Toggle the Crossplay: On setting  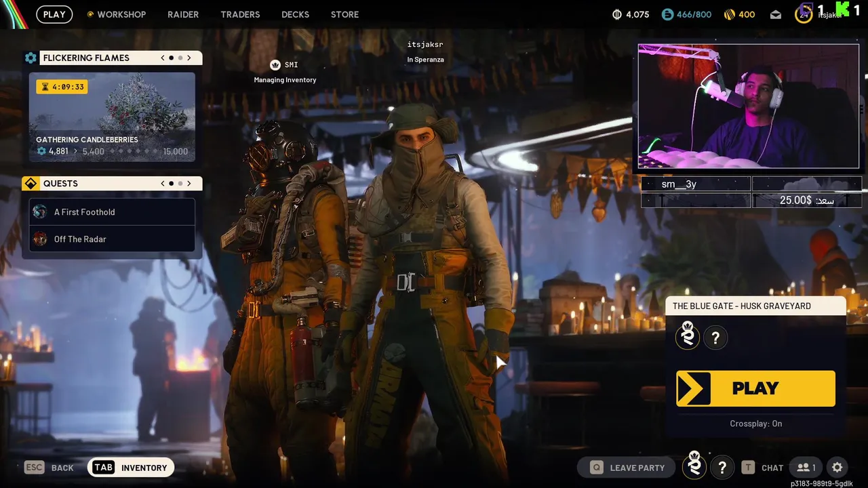click(755, 424)
